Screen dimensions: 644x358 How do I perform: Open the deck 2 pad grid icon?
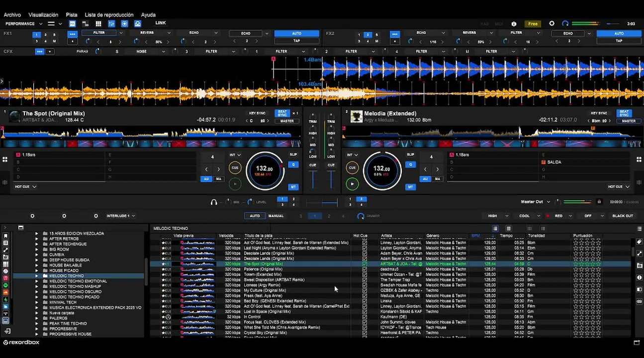tap(639, 160)
